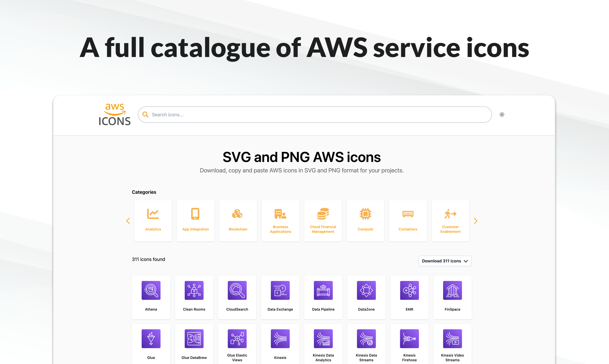This screenshot has height=364, width=609.
Task: Select the Glue Elastic Views icon
Action: [237, 339]
